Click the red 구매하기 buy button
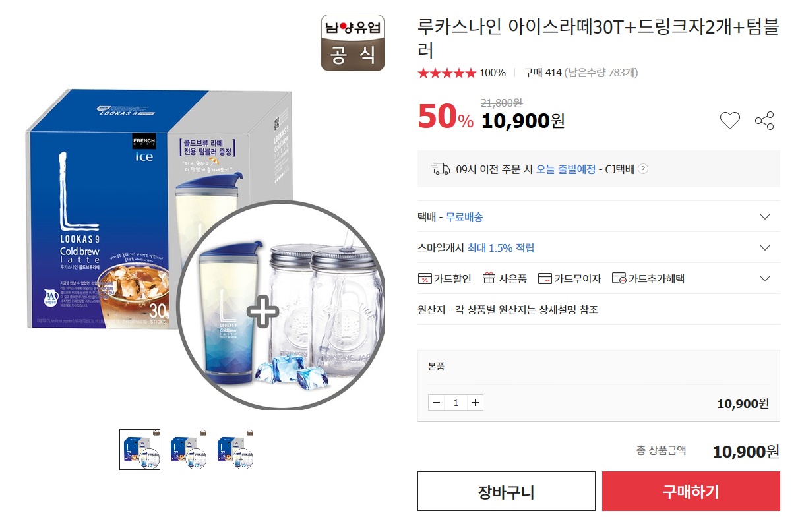 (691, 491)
